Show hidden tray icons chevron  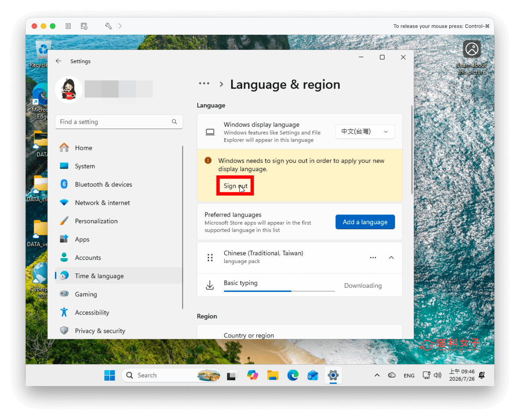click(x=377, y=375)
